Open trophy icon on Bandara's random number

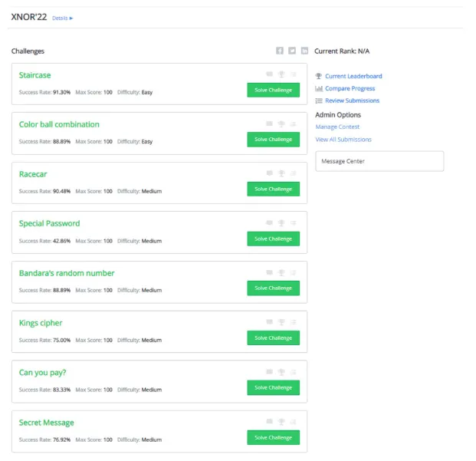(x=281, y=272)
